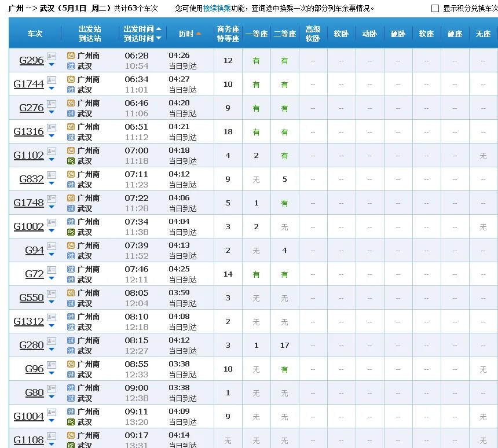Sort trains by 出发时间 column header

[x=139, y=29]
